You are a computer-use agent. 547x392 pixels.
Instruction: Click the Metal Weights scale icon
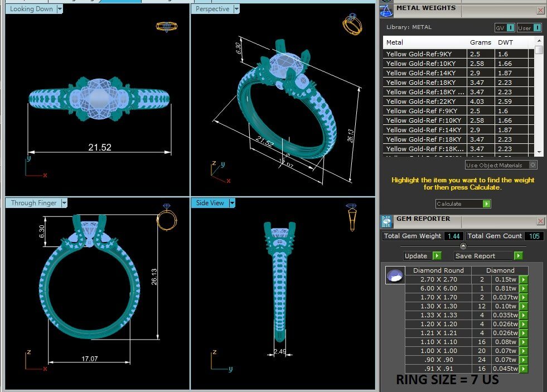[x=386, y=10]
